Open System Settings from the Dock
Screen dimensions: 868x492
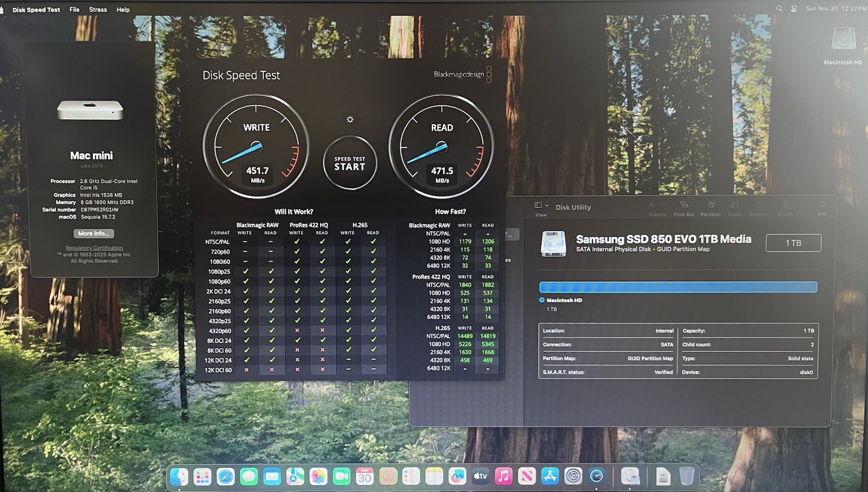click(573, 477)
